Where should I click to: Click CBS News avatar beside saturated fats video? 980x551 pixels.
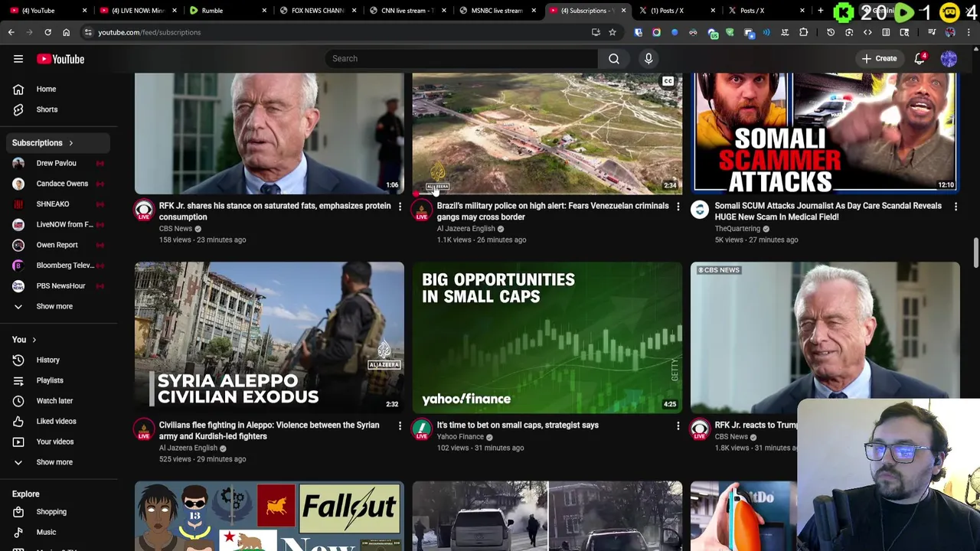[x=144, y=211]
